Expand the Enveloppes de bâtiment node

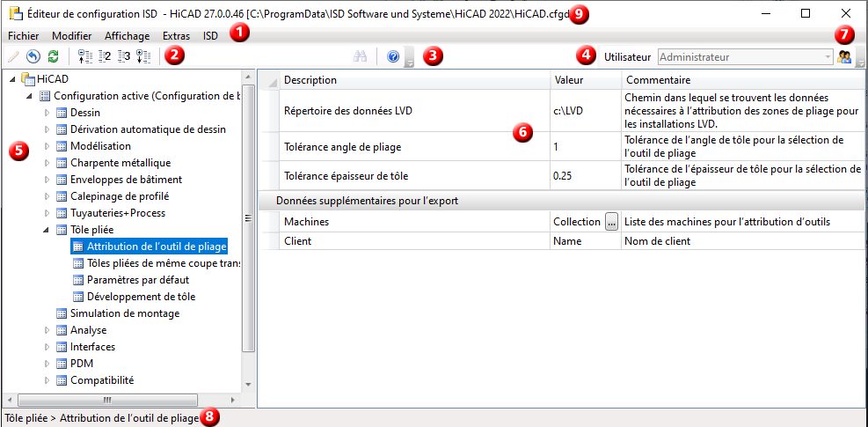pyautogui.click(x=47, y=179)
